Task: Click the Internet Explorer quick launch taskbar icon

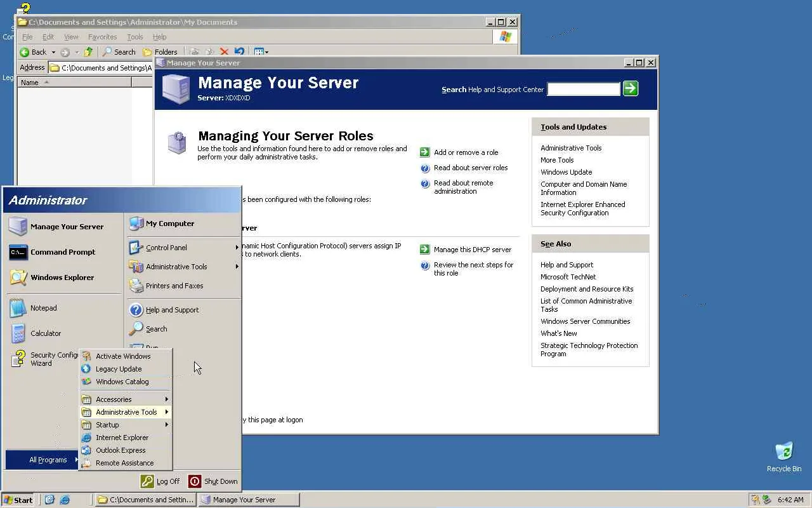Action: coord(65,500)
